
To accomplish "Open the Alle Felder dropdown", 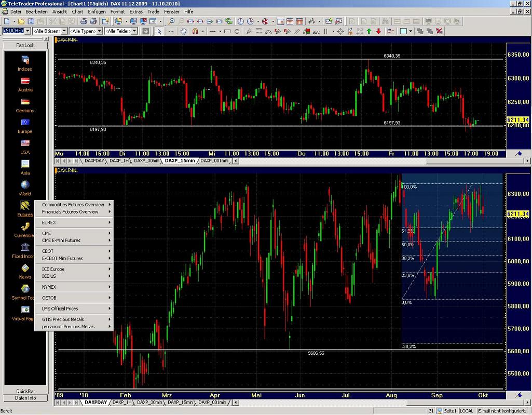I will point(135,31).
